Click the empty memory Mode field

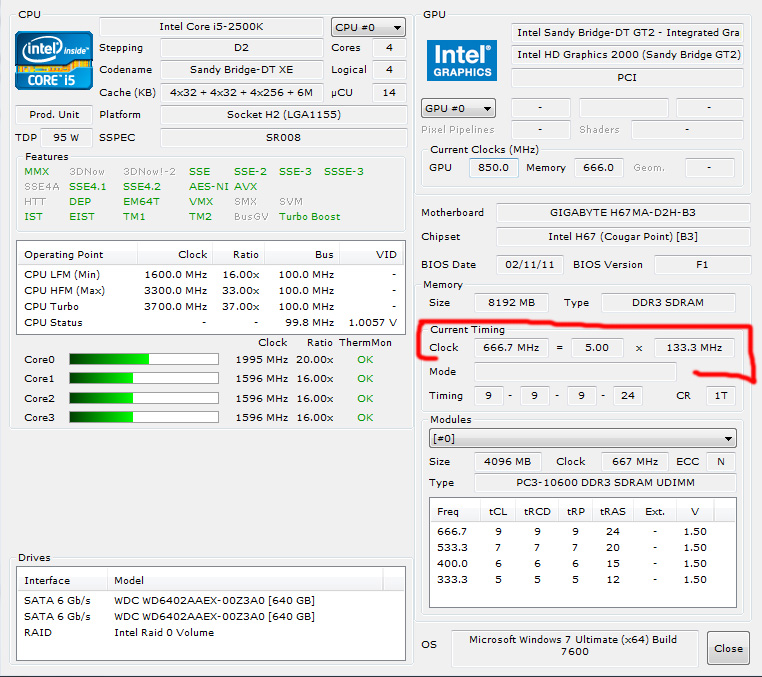[575, 371]
